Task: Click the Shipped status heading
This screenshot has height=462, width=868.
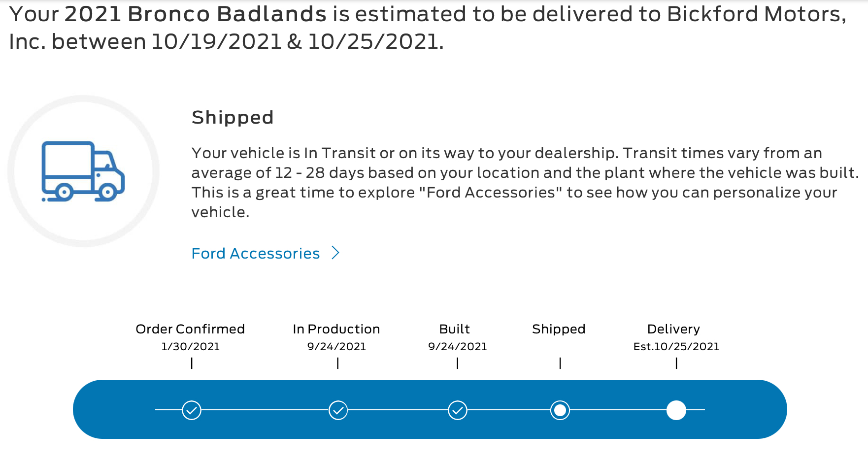Action: (233, 118)
